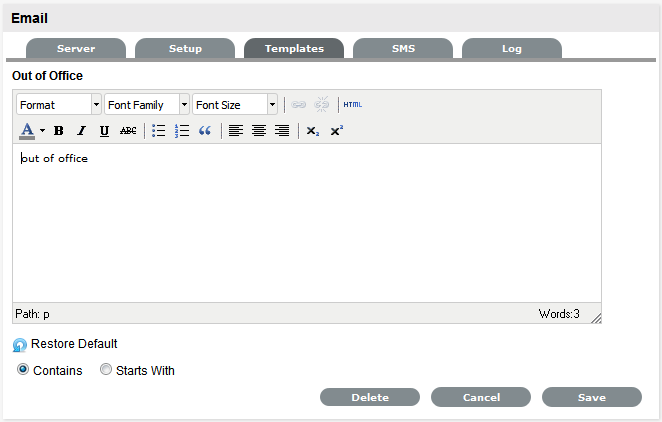This screenshot has width=662, height=422.
Task: Switch to the Setup tab
Action: (185, 49)
